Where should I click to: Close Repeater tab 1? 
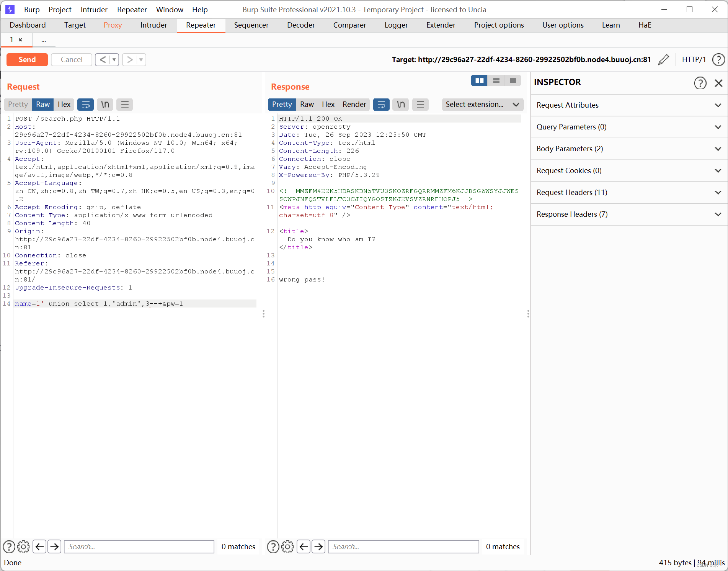[20, 40]
